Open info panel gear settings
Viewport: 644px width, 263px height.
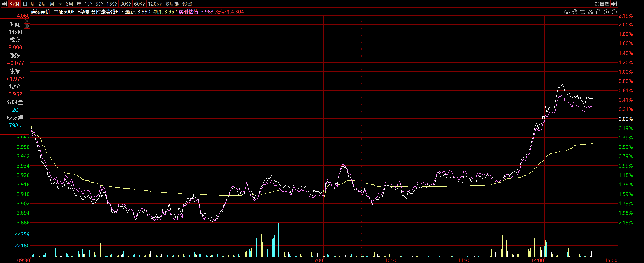[x=27, y=26]
